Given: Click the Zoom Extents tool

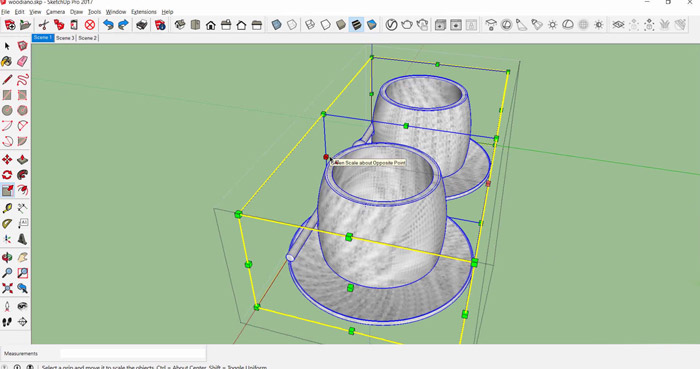Looking at the screenshot, I should coord(7,288).
